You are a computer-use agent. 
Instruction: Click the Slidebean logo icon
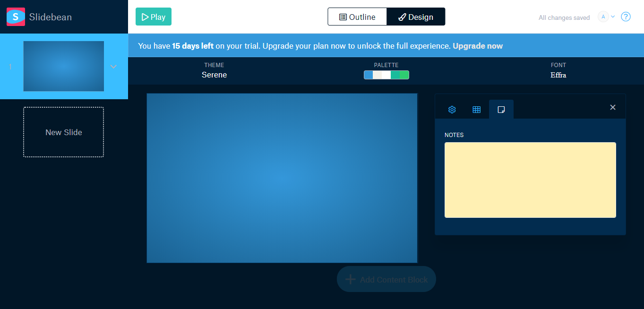click(16, 17)
